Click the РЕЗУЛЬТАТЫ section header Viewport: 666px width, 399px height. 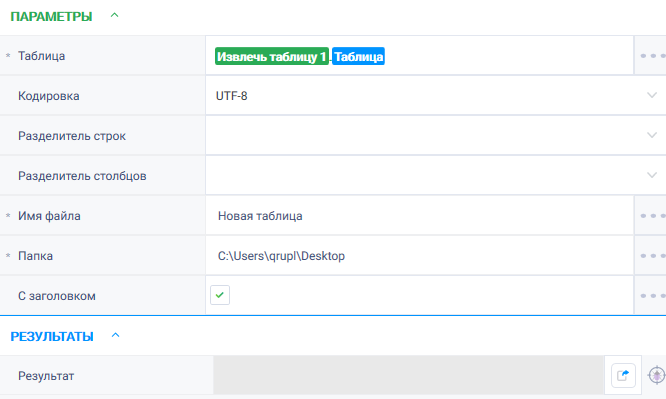[x=52, y=337]
